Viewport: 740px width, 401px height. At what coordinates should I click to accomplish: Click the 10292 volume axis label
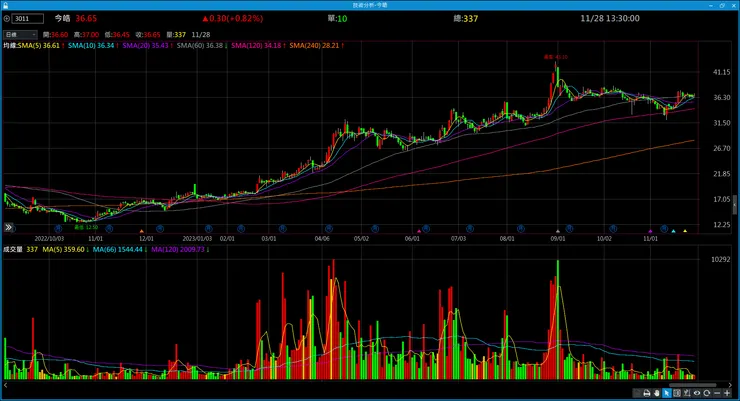(x=721, y=259)
